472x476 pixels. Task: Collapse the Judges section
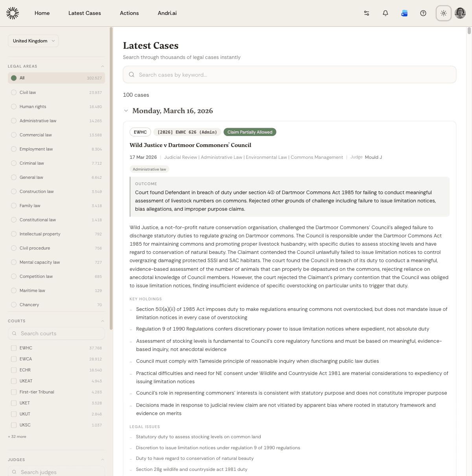[102, 459]
